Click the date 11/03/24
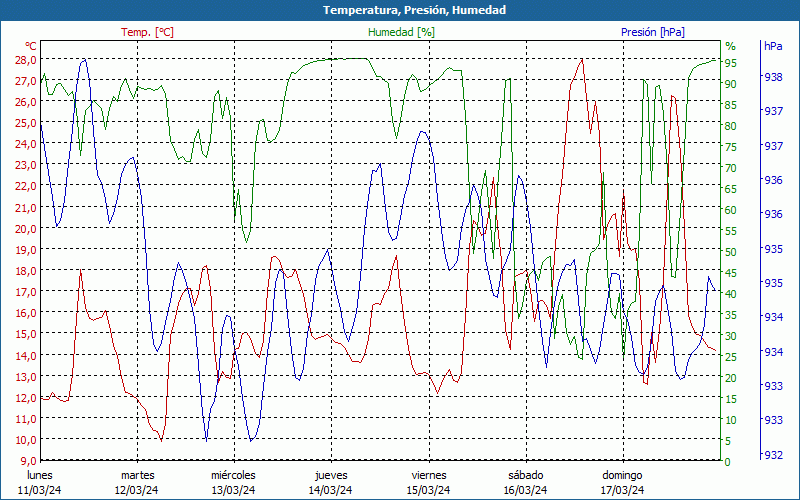The image size is (800, 500). pyautogui.click(x=40, y=490)
